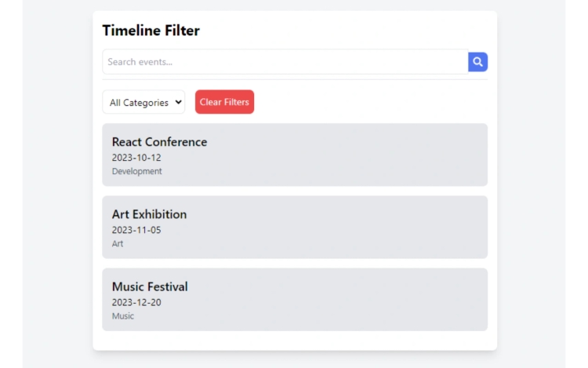Focus the Search events input field
The image size is (588, 368).
pos(285,62)
